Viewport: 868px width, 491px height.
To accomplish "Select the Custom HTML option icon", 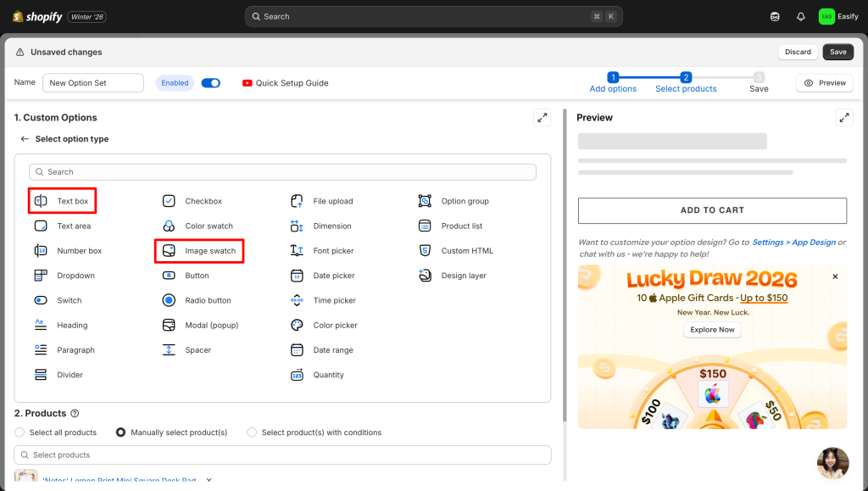I will click(425, 251).
